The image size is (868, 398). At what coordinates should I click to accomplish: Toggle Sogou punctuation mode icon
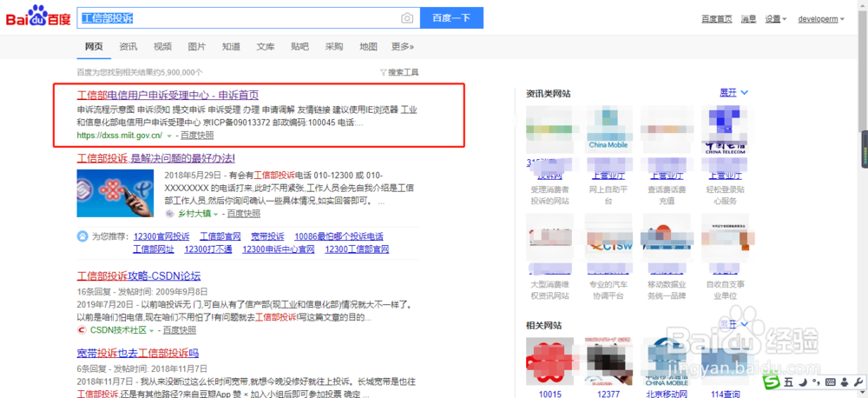tap(815, 382)
